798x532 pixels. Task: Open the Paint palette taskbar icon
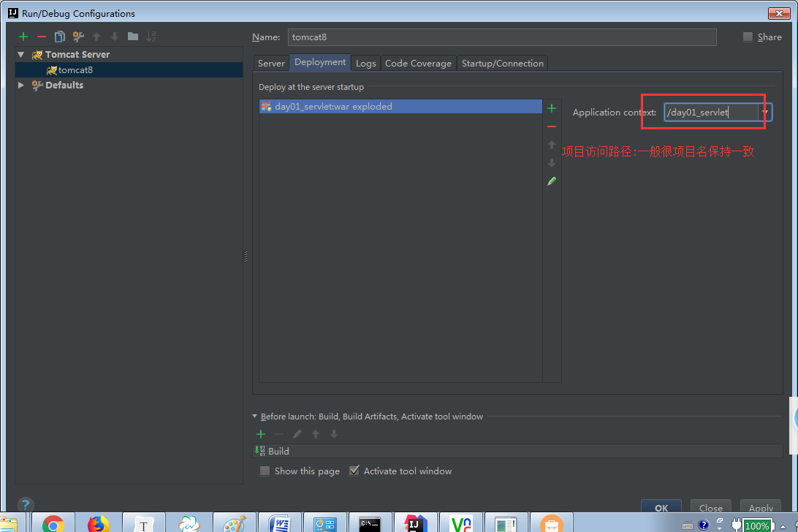[234, 523]
